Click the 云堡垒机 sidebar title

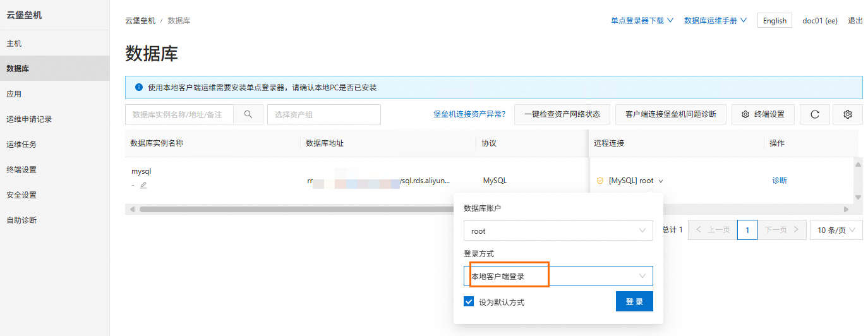(x=24, y=15)
